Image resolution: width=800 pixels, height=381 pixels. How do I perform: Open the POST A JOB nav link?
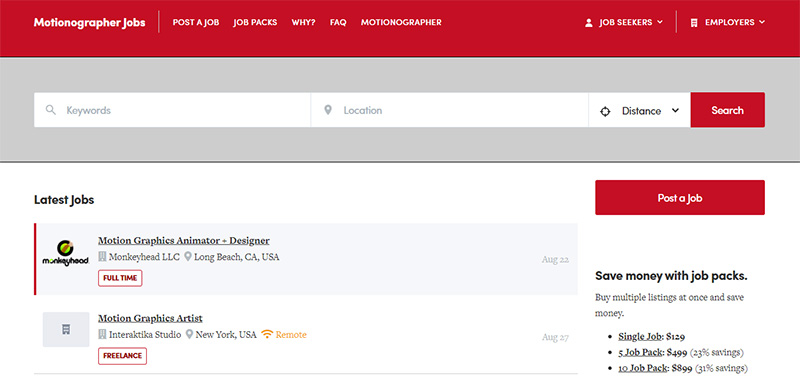(x=196, y=22)
